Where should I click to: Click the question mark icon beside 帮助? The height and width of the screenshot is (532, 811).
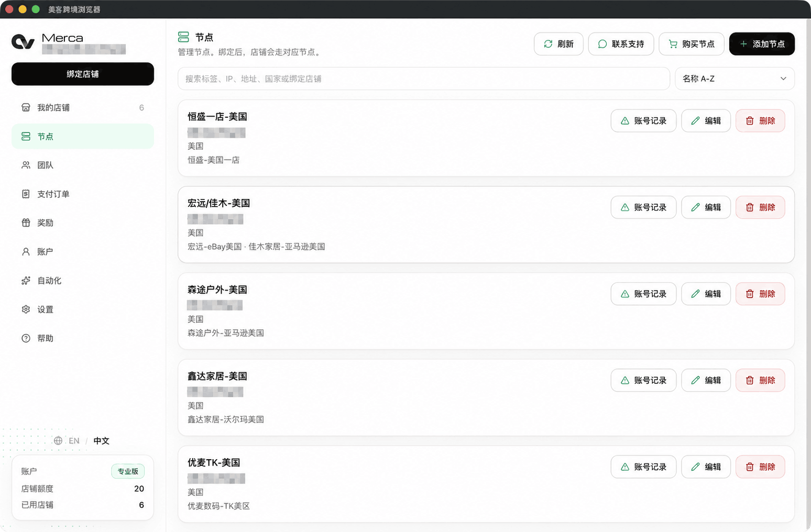coord(26,338)
